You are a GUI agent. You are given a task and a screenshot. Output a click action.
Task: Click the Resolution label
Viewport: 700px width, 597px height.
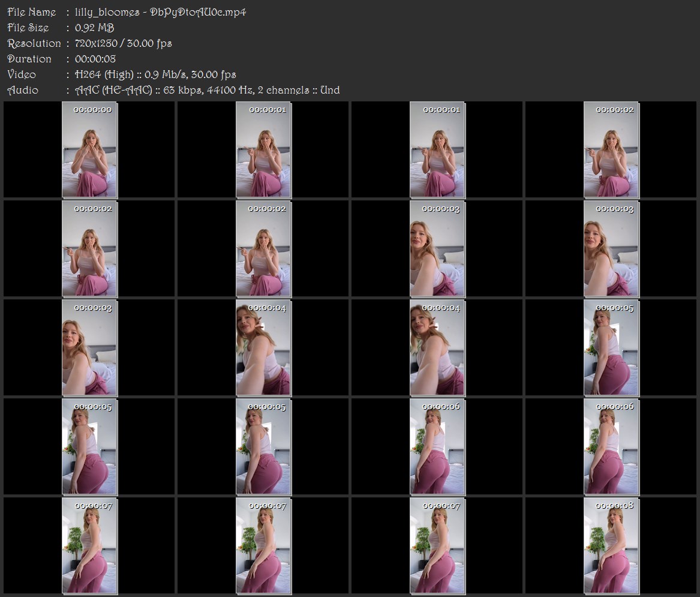point(34,43)
